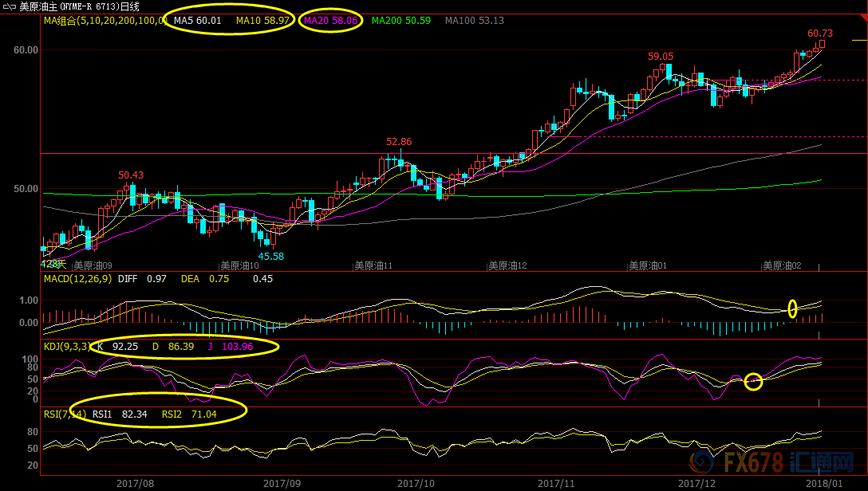Image resolution: width=868 pixels, height=491 pixels.
Task: Click the 100 KDJ axis label
Action: (30, 360)
